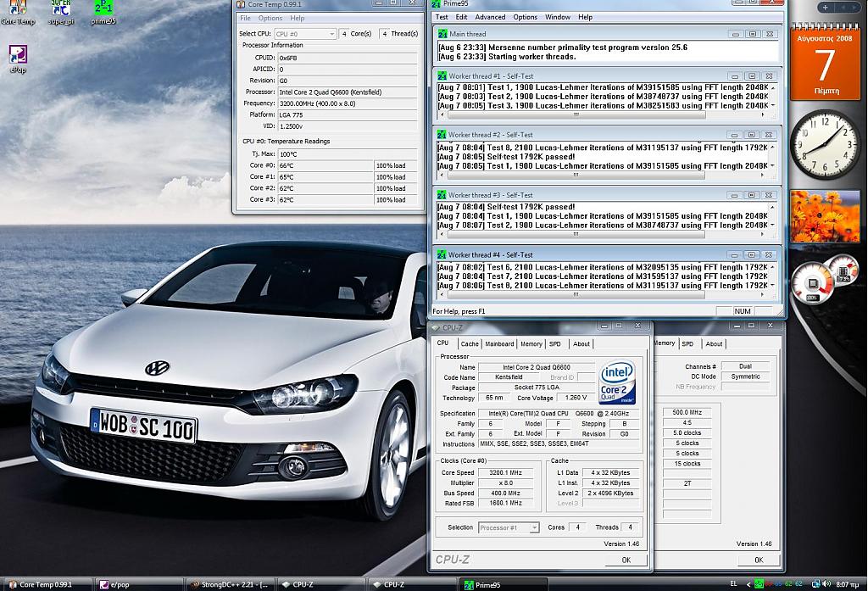Open the Core Temp desktop shortcut
868x591 pixels.
pyautogui.click(x=18, y=8)
